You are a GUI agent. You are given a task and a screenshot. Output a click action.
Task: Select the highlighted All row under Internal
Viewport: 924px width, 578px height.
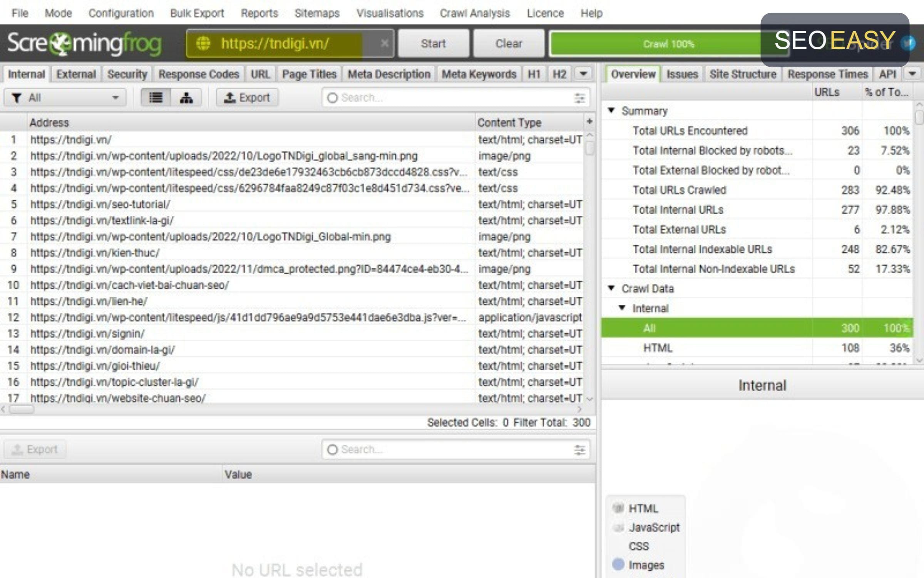tap(757, 328)
